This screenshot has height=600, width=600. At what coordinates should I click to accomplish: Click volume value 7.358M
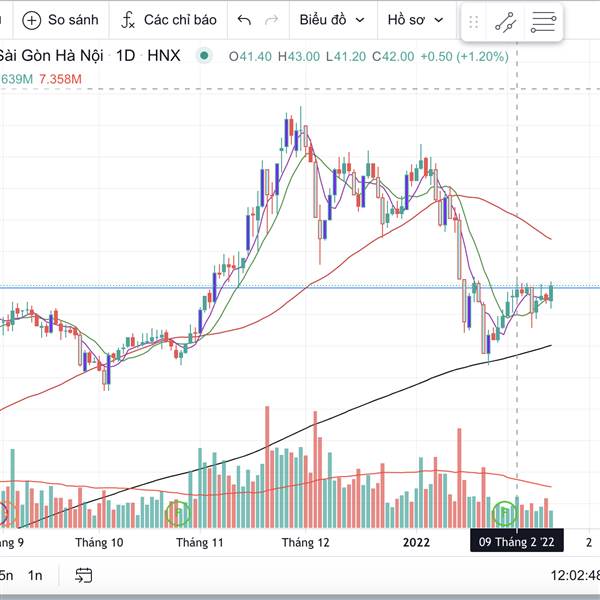click(60, 79)
